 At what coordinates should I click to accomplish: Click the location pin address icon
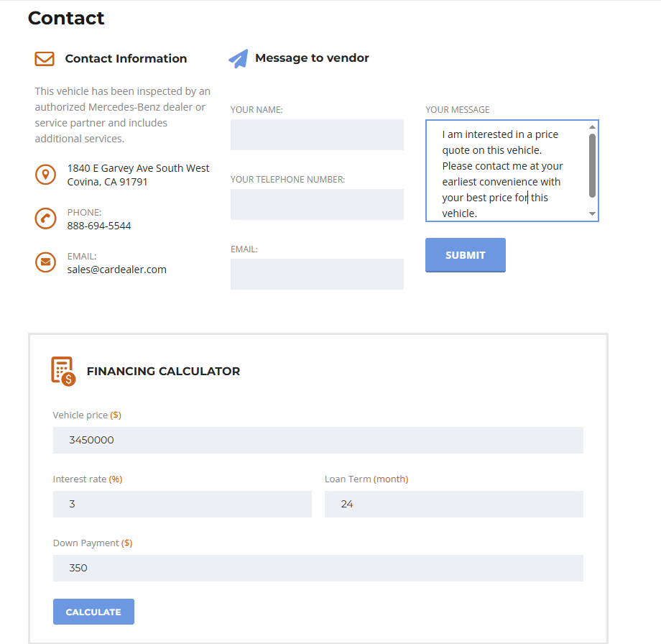point(45,175)
